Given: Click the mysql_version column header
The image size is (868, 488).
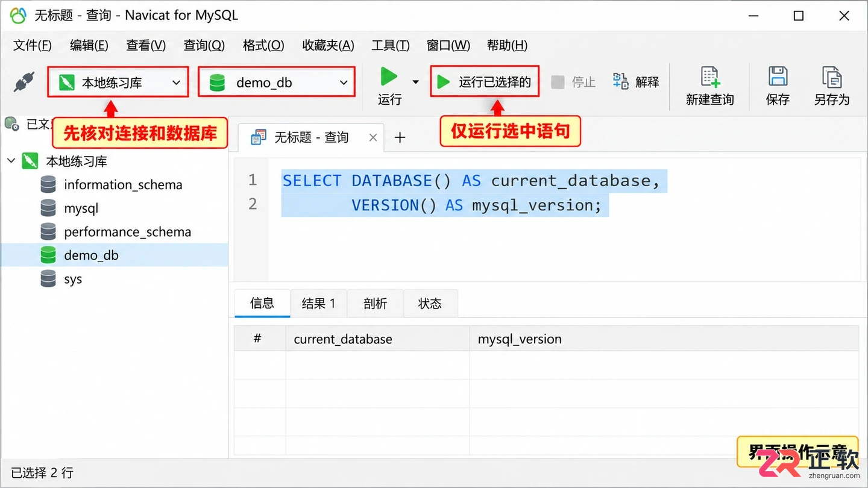Looking at the screenshot, I should (664, 339).
